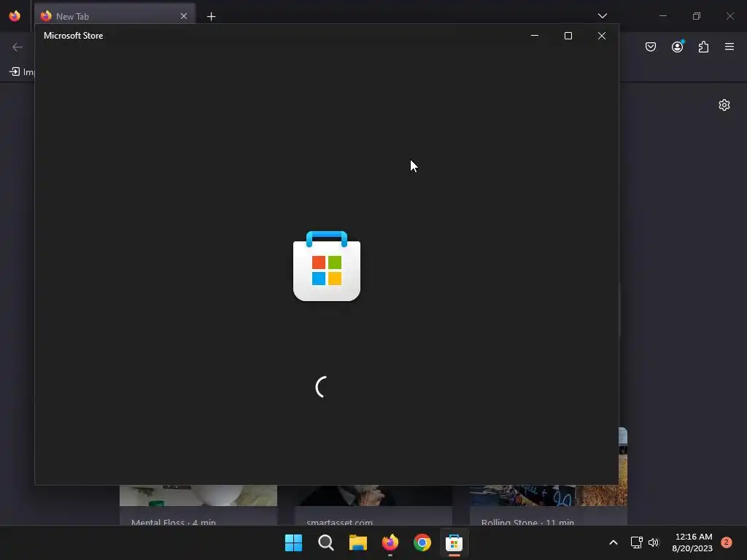
Task: Open the Mental Floss article card
Action: point(198,505)
